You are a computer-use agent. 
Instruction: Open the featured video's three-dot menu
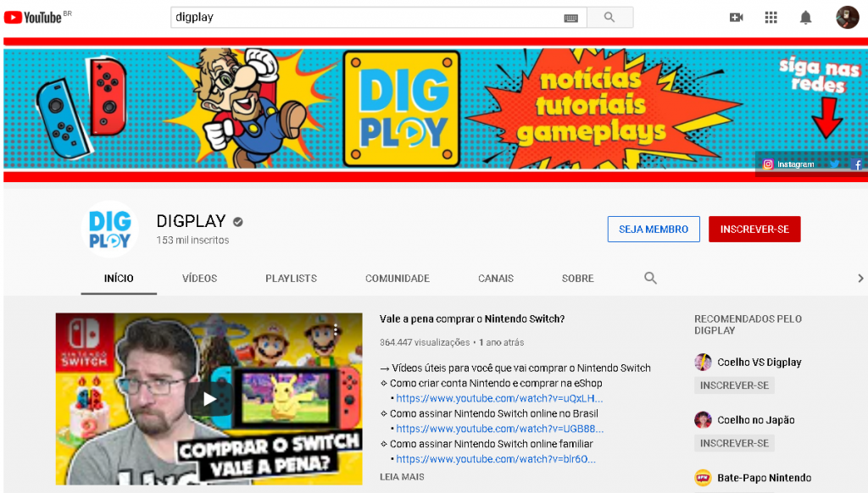(x=336, y=330)
